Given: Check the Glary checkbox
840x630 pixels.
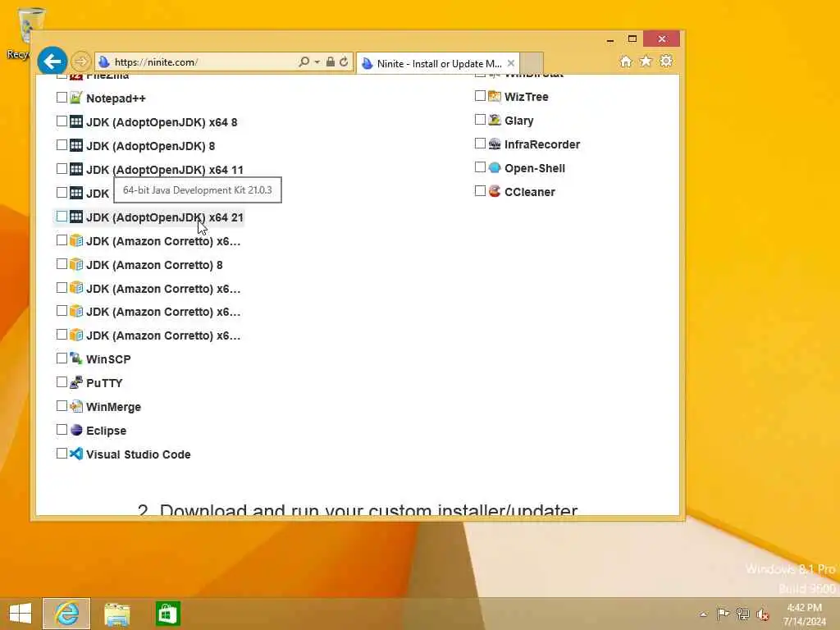Looking at the screenshot, I should pos(480,120).
